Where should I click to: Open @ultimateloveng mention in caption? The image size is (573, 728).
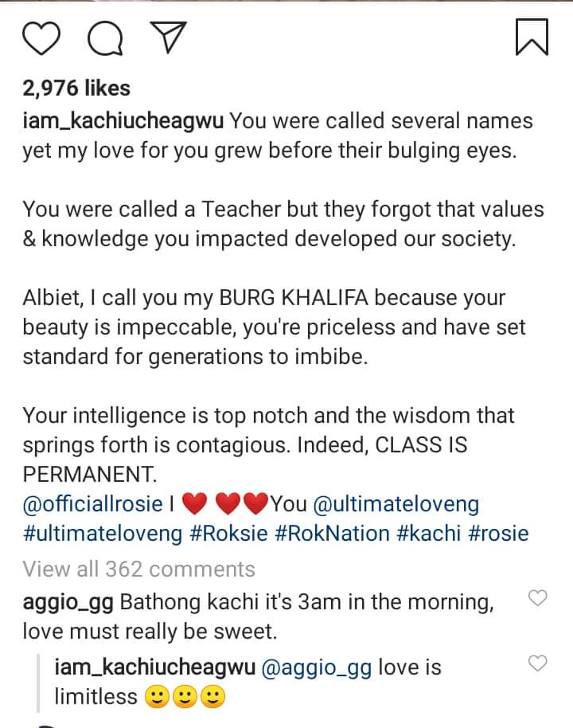click(x=396, y=503)
